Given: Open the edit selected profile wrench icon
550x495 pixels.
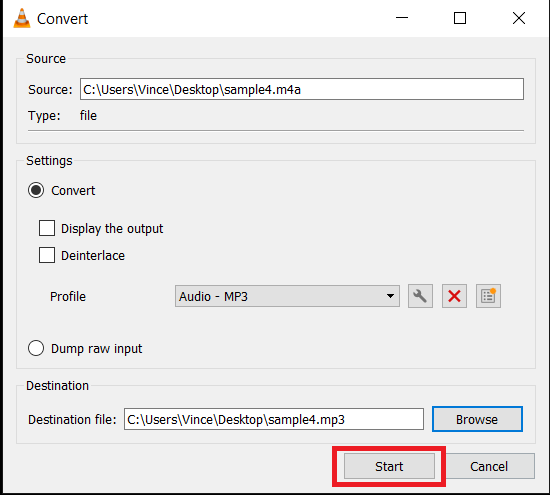Looking at the screenshot, I should [420, 296].
